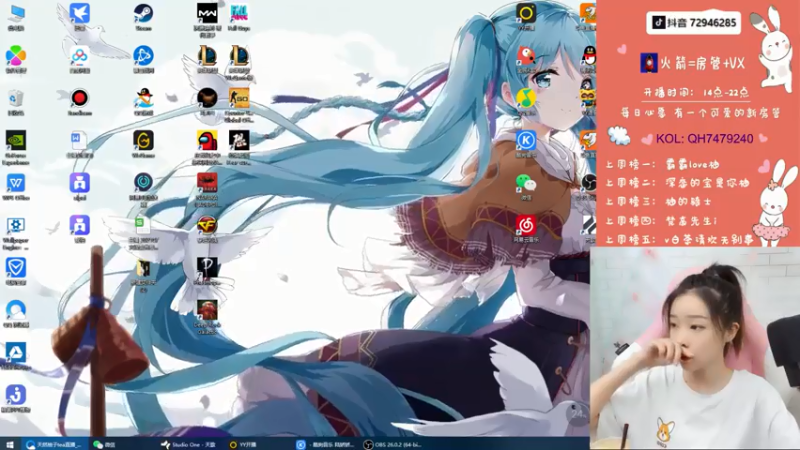Launch the QQ Music desktop shortcut
800x450 pixels.
click(x=526, y=102)
